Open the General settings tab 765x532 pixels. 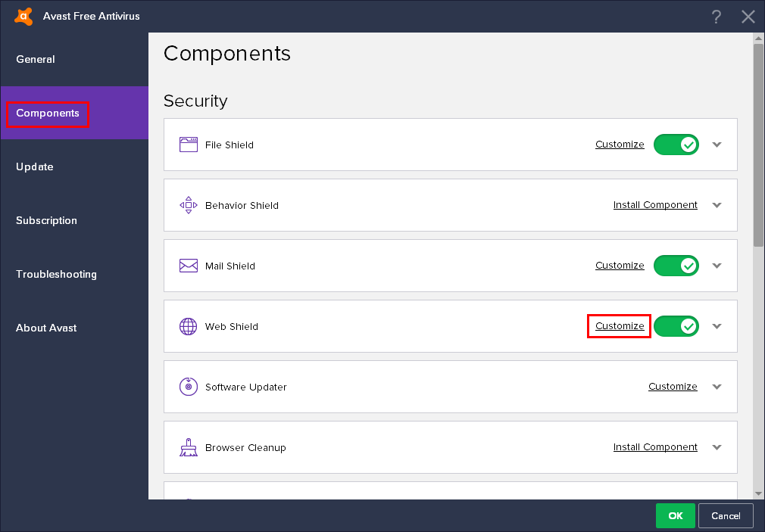point(74,59)
